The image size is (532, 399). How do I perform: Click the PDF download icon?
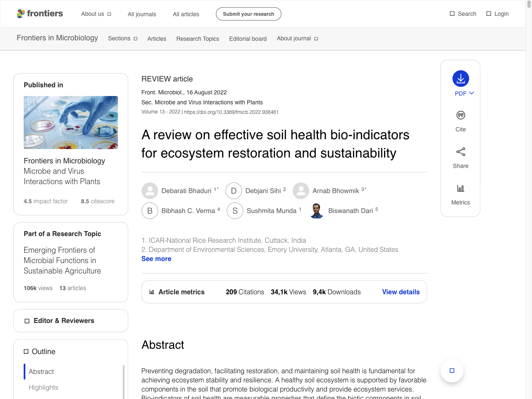coord(460,78)
